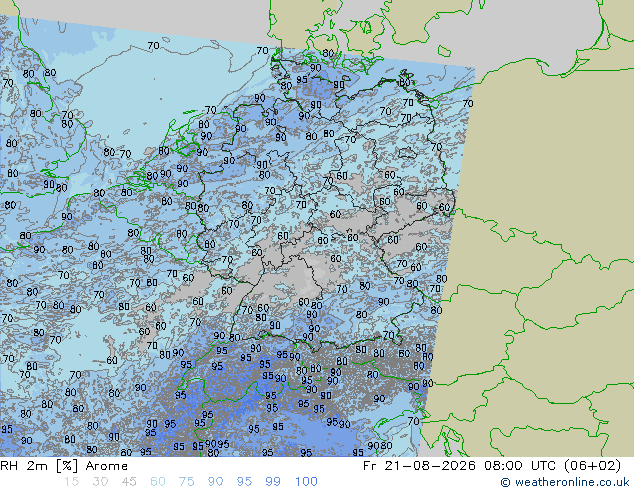The height and width of the screenshot is (490, 634).
Task: Click legend value 60
Action: click(158, 482)
